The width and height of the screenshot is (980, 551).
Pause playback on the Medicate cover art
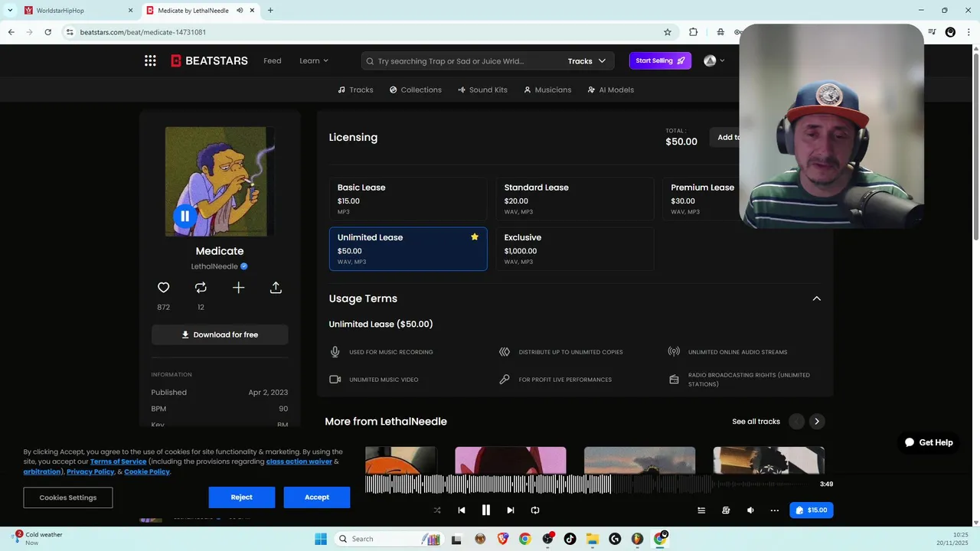(x=185, y=216)
